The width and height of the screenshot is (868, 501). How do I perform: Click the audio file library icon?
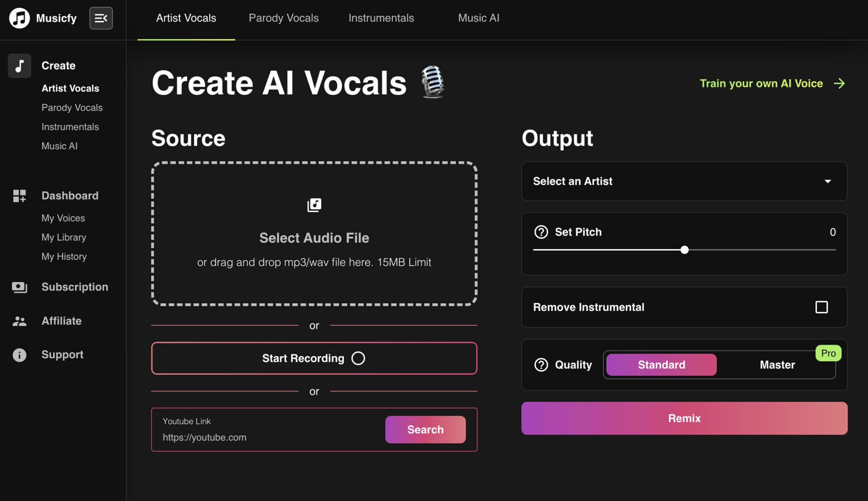[314, 205]
